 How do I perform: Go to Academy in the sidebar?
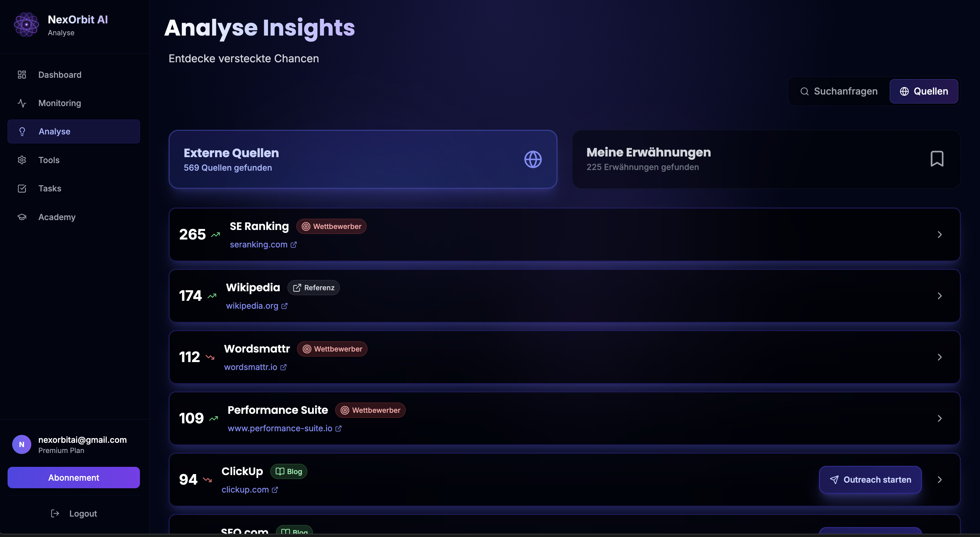point(57,217)
